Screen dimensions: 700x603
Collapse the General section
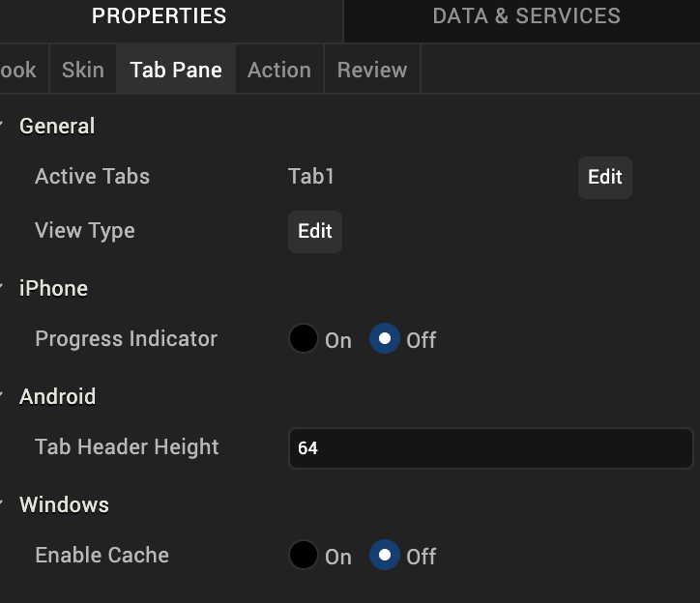(4, 126)
